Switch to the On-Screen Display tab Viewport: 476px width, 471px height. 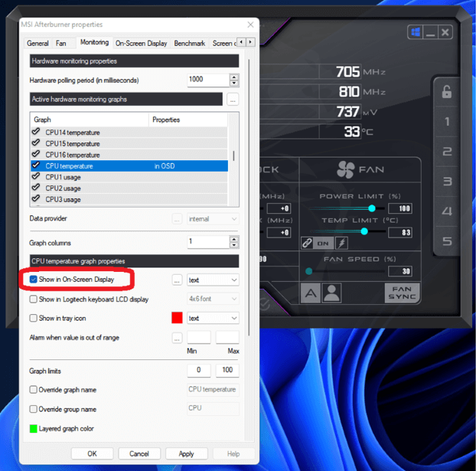click(141, 43)
